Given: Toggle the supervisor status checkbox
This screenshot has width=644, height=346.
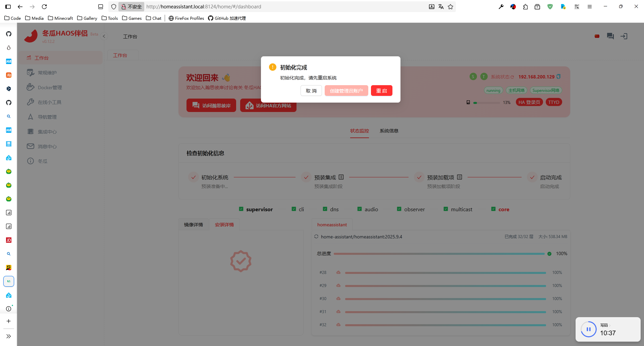Looking at the screenshot, I should [x=241, y=209].
